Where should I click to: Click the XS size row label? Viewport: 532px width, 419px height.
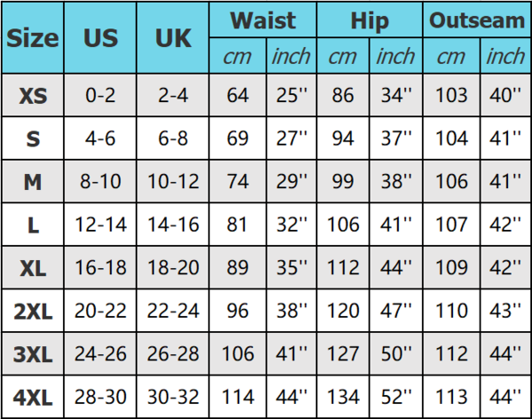point(33,96)
